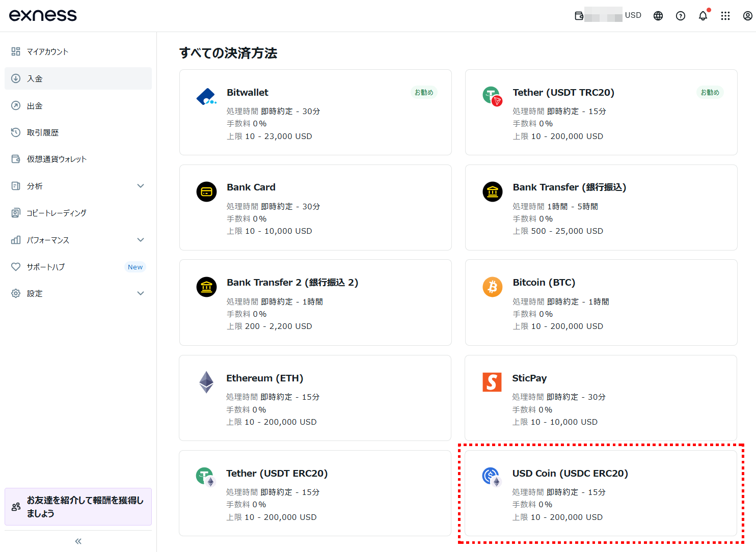
Task: Click the Exness logo
Action: [x=43, y=15]
